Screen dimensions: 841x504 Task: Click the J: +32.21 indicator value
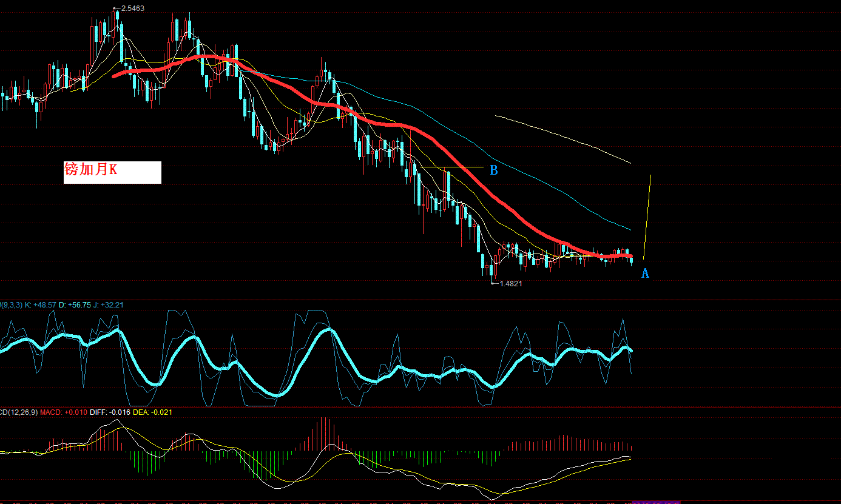click(109, 305)
